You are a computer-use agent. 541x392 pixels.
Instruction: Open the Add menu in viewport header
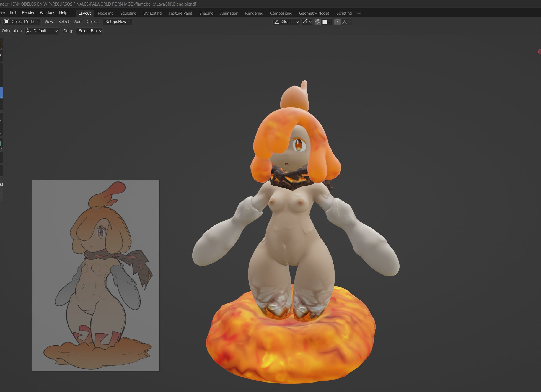[78, 22]
